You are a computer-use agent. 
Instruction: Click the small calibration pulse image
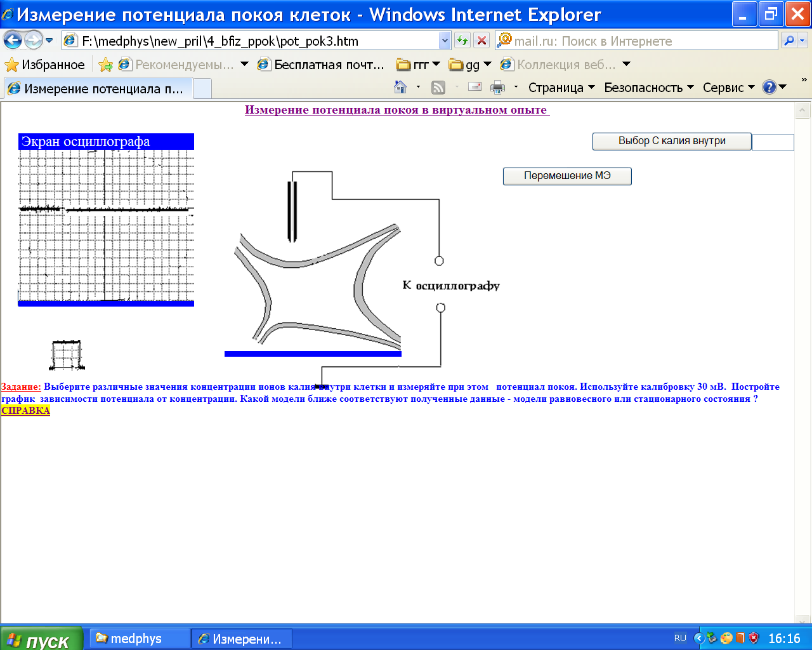[x=67, y=355]
